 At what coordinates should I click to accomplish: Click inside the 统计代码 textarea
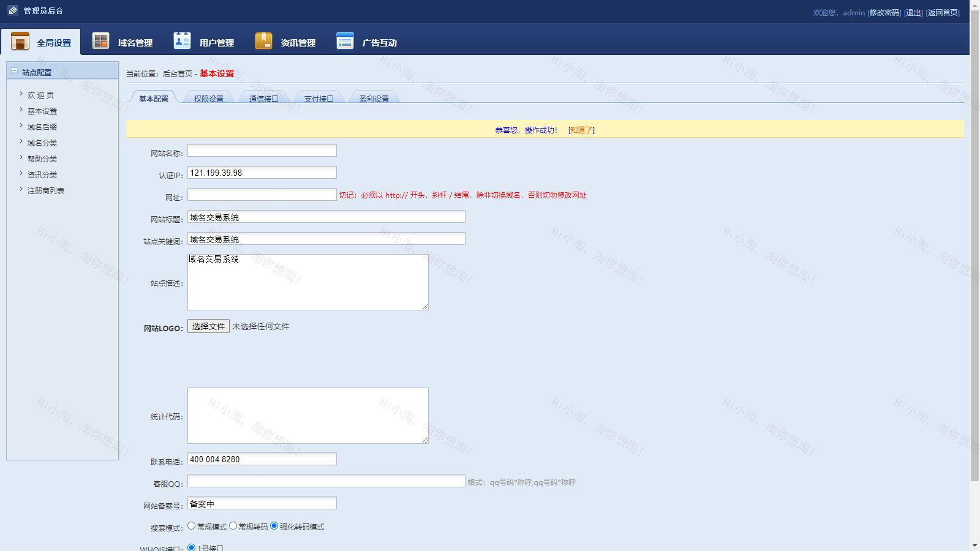click(308, 416)
